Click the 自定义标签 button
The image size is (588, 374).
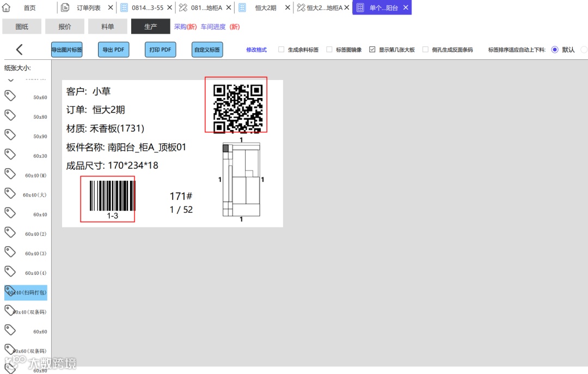click(x=207, y=50)
